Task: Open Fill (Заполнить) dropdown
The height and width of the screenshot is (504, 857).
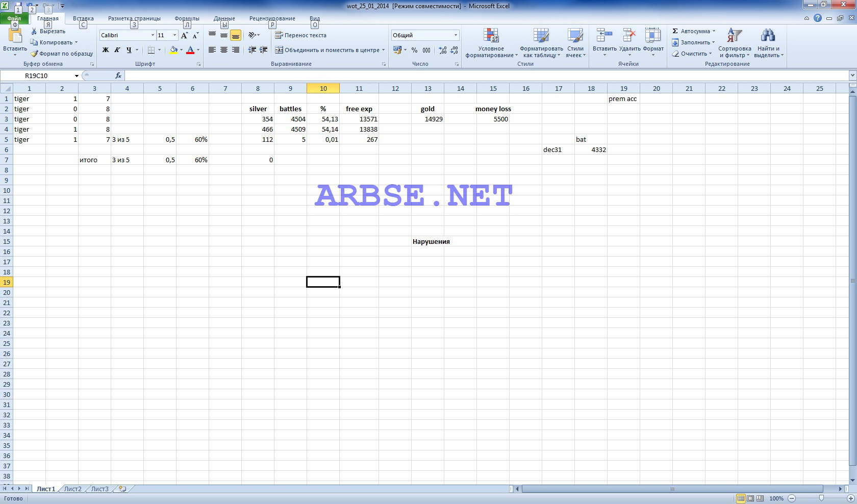Action: point(693,42)
